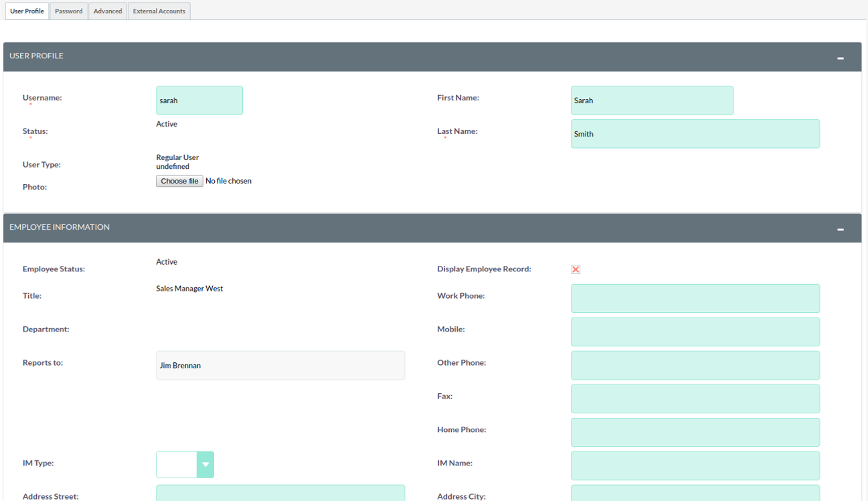Click into the Other Phone field
This screenshot has width=868, height=501.
(x=695, y=366)
